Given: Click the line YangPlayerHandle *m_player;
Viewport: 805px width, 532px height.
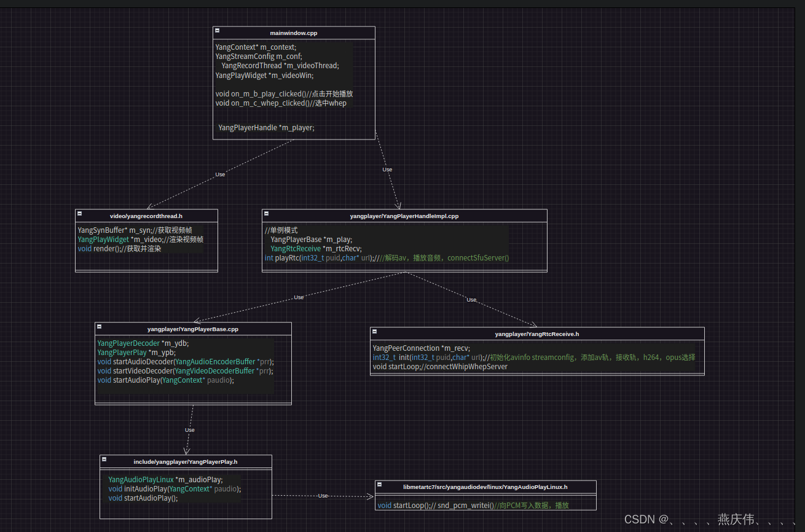Looking at the screenshot, I should tap(266, 128).
